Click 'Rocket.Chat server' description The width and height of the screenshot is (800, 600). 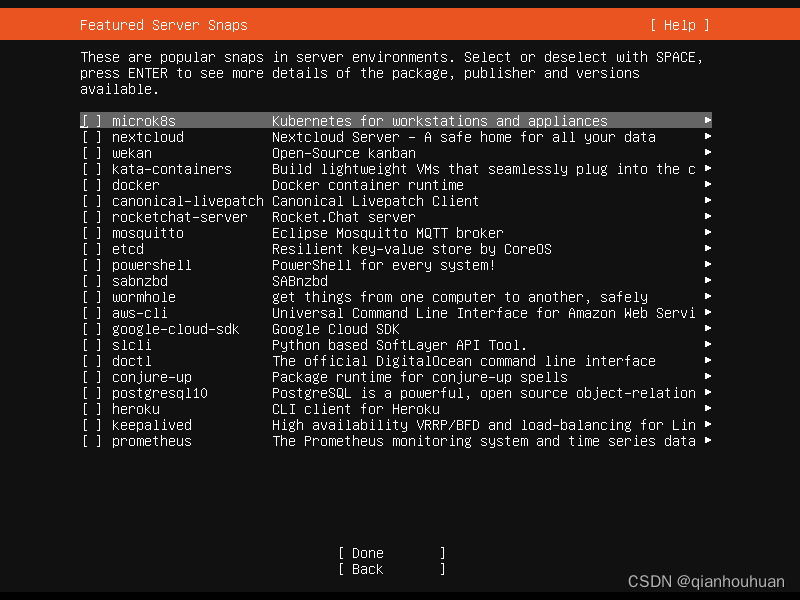click(344, 217)
